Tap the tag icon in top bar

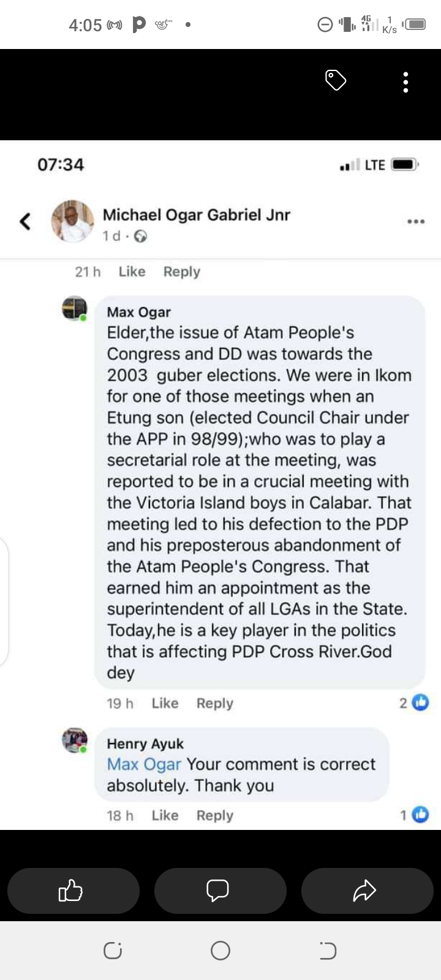click(x=336, y=80)
